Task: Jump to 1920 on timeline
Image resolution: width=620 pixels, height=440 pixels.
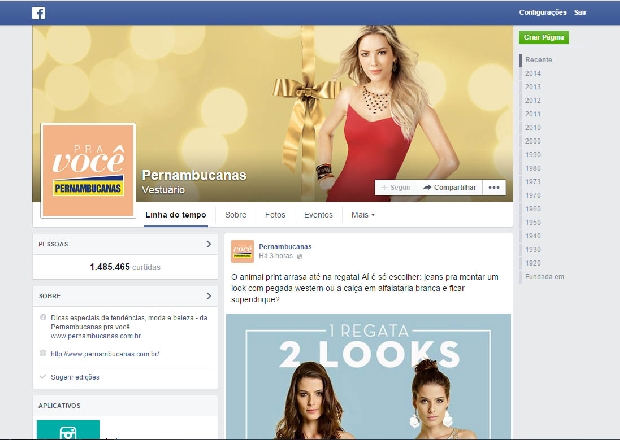Action: tap(533, 263)
